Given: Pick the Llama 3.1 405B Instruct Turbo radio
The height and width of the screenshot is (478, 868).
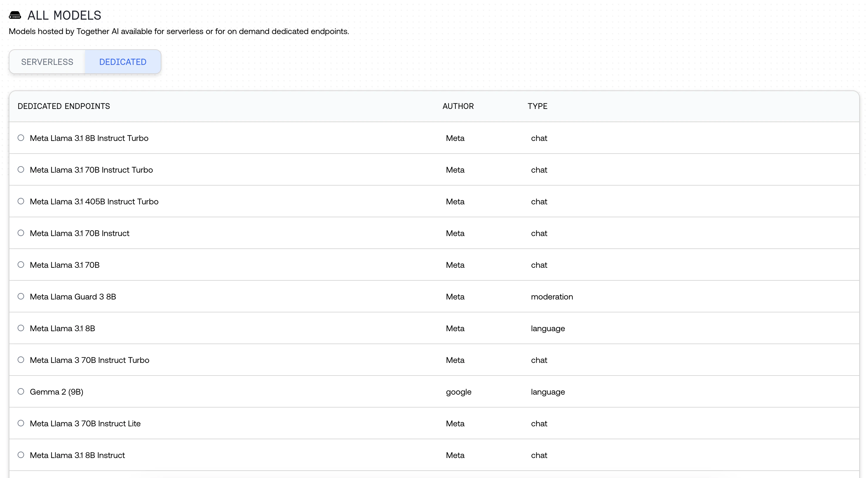Looking at the screenshot, I should click(x=21, y=201).
